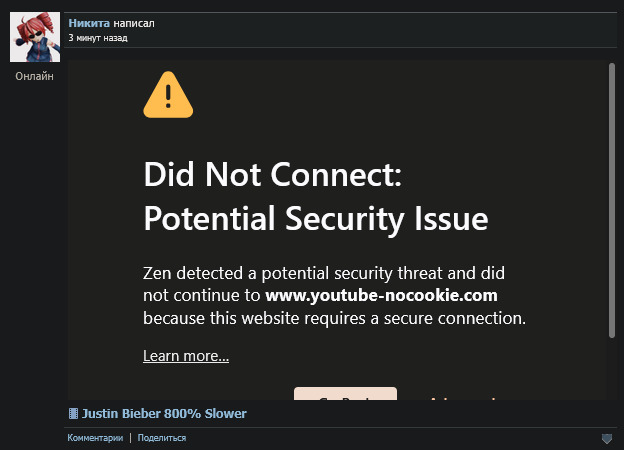The height and width of the screenshot is (450, 624).
Task: Click the "Did Not Connect" heading
Action: click(272, 177)
